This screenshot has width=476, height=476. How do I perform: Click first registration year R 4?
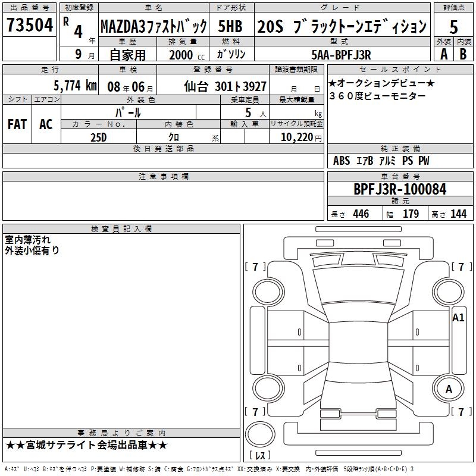(x=79, y=29)
